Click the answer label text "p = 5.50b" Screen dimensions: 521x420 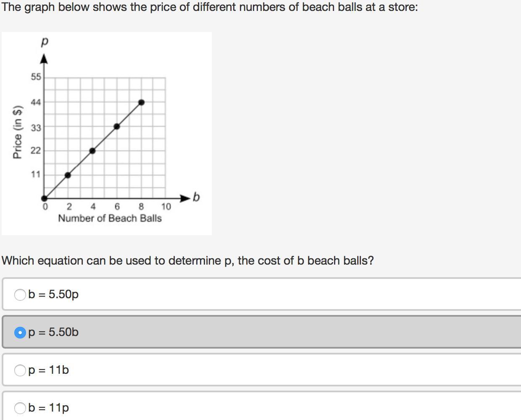(x=53, y=332)
